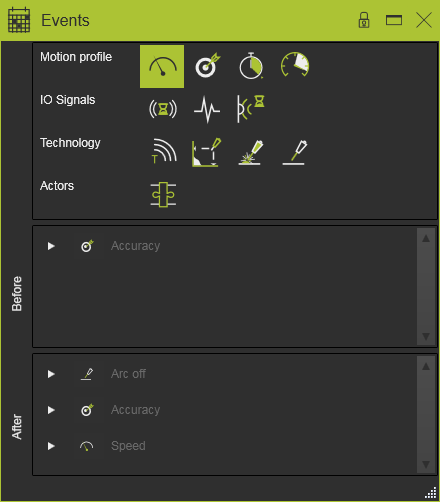The height and width of the screenshot is (502, 440).
Task: Expand the Speed event in After list
Action: [x=51, y=446]
